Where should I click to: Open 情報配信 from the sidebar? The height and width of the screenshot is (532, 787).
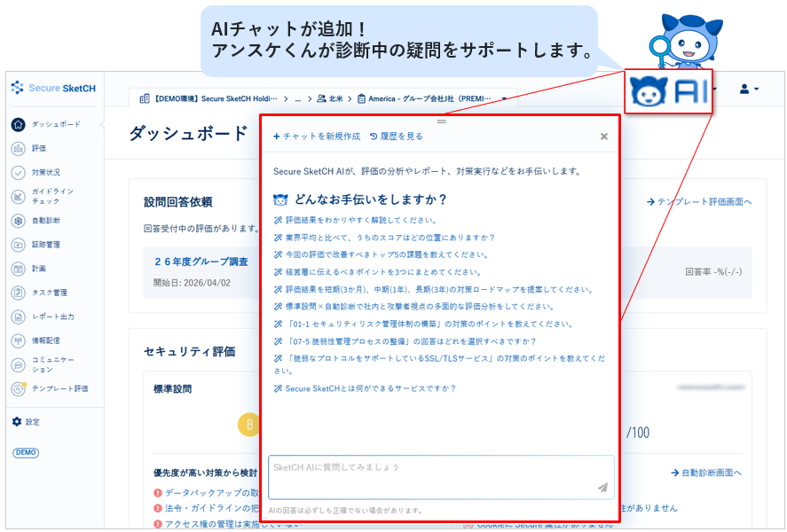click(19, 340)
